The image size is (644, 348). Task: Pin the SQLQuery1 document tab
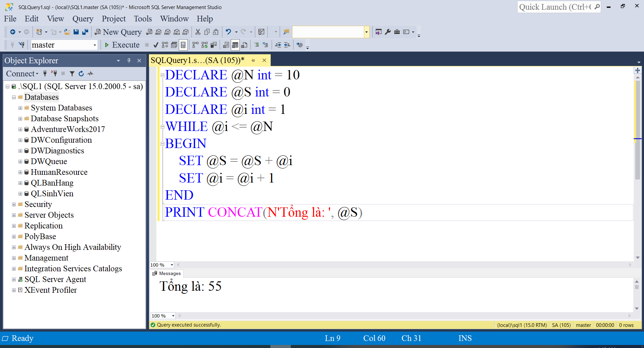[x=253, y=61]
